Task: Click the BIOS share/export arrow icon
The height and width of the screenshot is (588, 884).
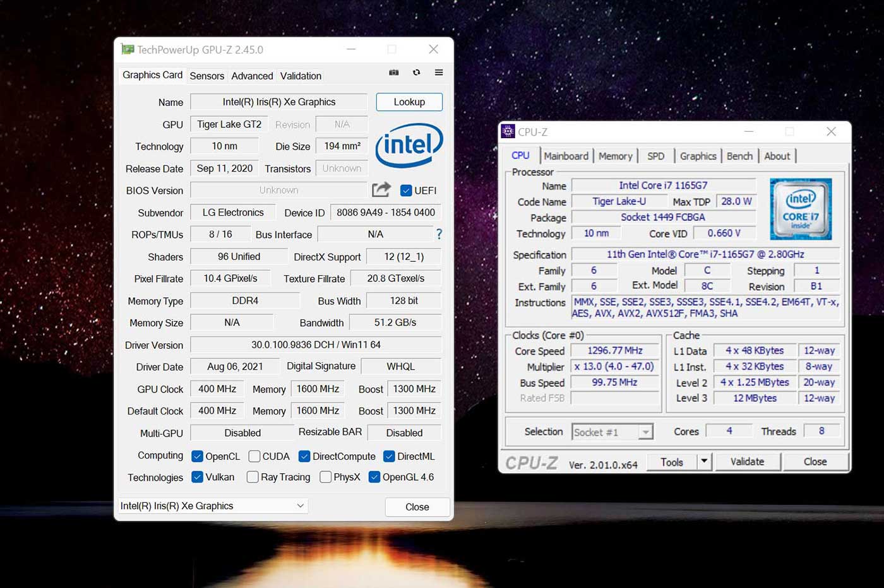Action: click(x=381, y=189)
